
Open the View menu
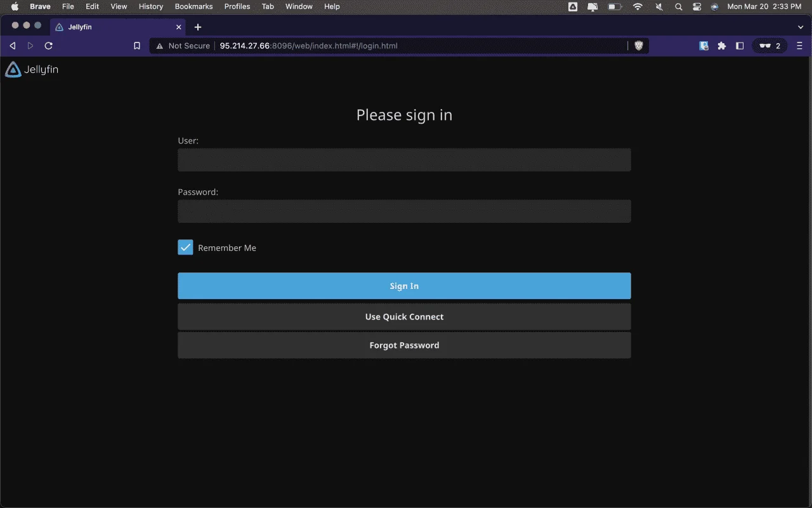coord(119,6)
